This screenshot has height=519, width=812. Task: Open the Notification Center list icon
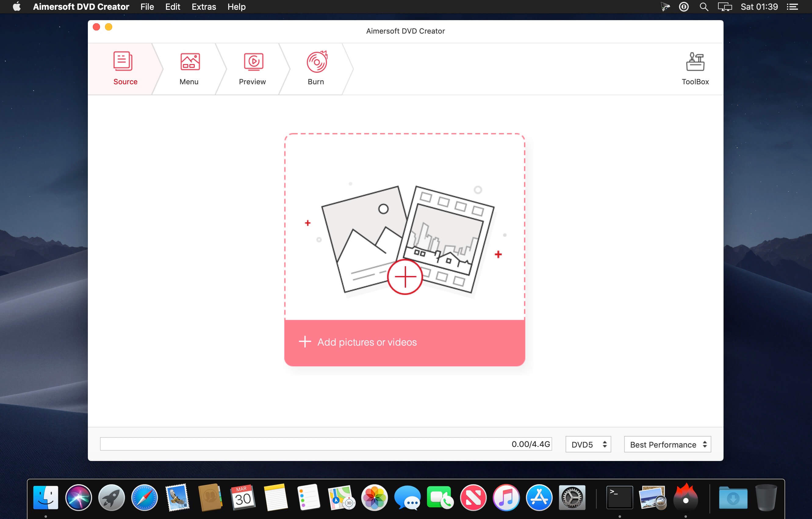pos(792,7)
